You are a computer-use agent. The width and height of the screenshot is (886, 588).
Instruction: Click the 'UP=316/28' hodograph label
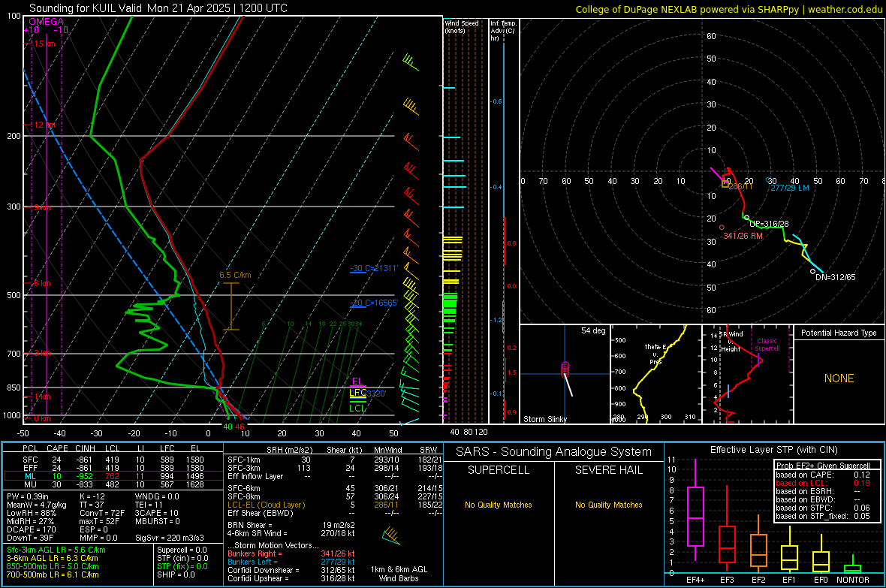[x=769, y=224]
